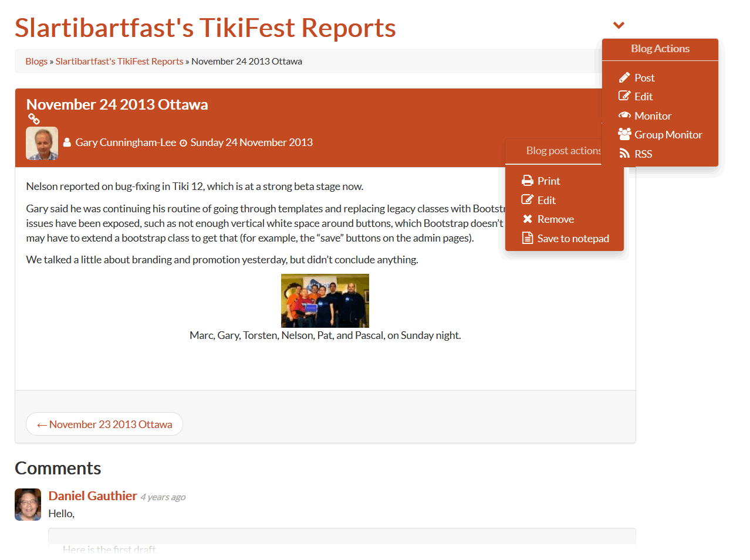Select Group Monitor from Blog Actions
This screenshot has height=560, width=750.
pyautogui.click(x=668, y=134)
